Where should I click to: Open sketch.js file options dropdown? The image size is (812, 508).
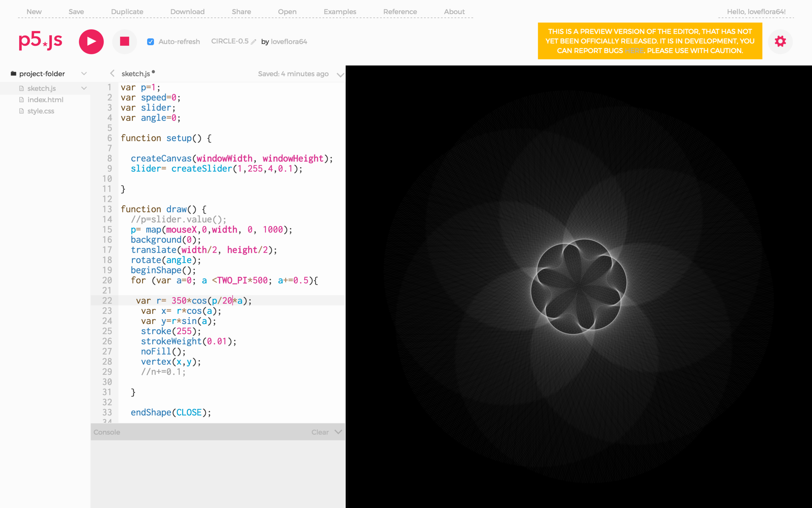tap(84, 88)
